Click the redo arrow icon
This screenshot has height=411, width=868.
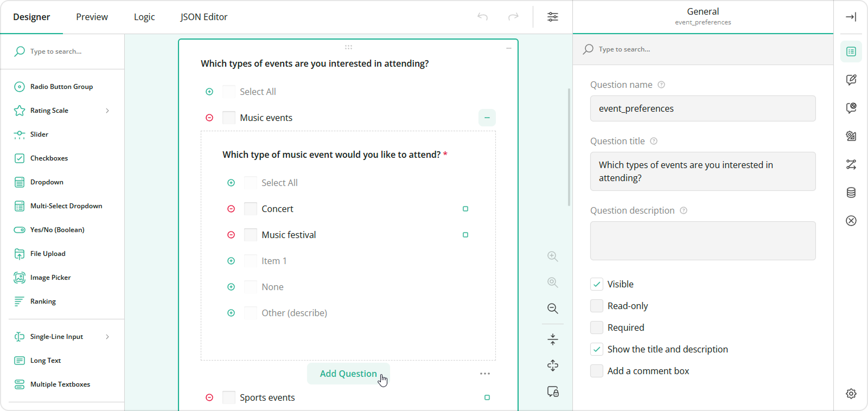513,17
